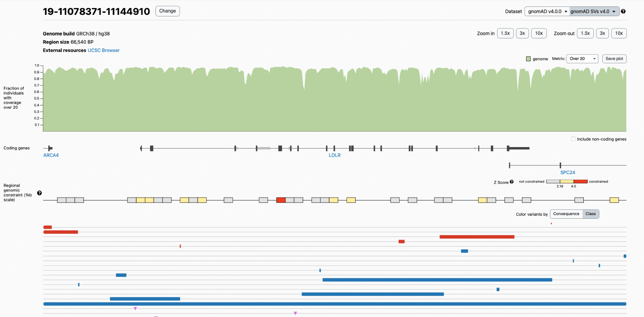Screen dimensions: 644x317
Task: Color variants by Consequence
Action: point(566,214)
